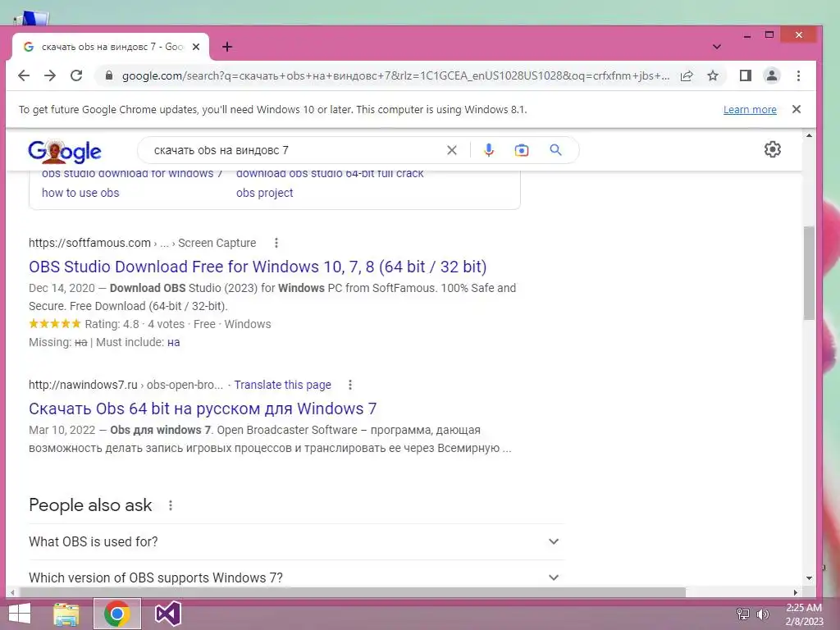
Task: Click Chrome icon in taskbar
Action: tap(116, 614)
